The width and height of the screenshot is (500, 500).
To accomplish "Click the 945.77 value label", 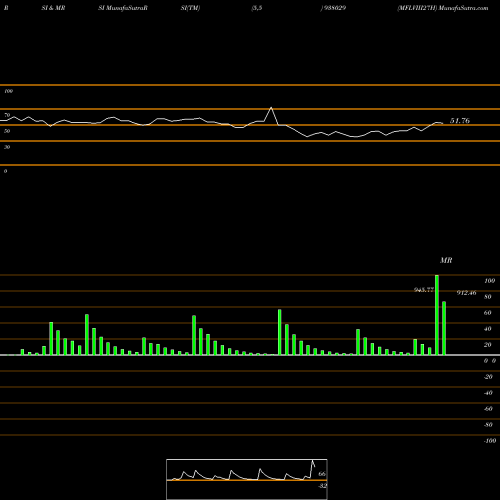I will [424, 290].
